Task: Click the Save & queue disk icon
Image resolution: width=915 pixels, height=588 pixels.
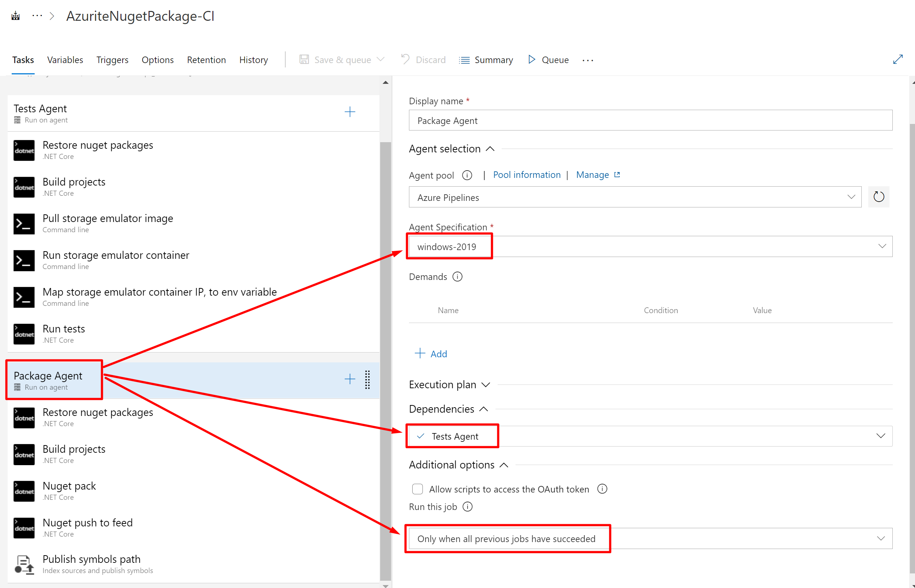Action: tap(304, 59)
